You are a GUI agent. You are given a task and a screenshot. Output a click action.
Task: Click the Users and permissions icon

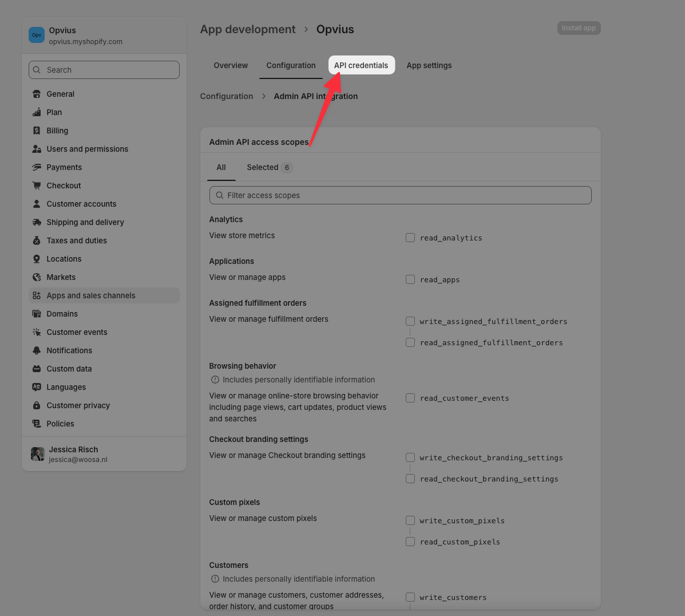pyautogui.click(x=37, y=149)
